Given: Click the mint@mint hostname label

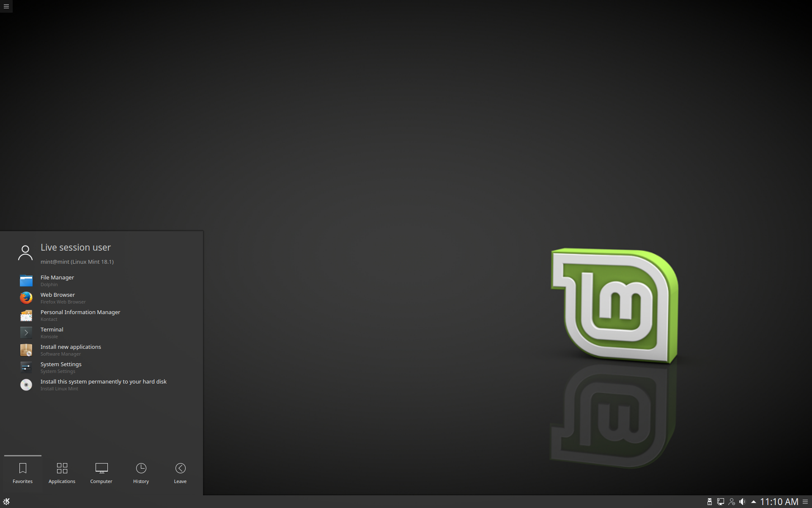Looking at the screenshot, I should (76, 262).
